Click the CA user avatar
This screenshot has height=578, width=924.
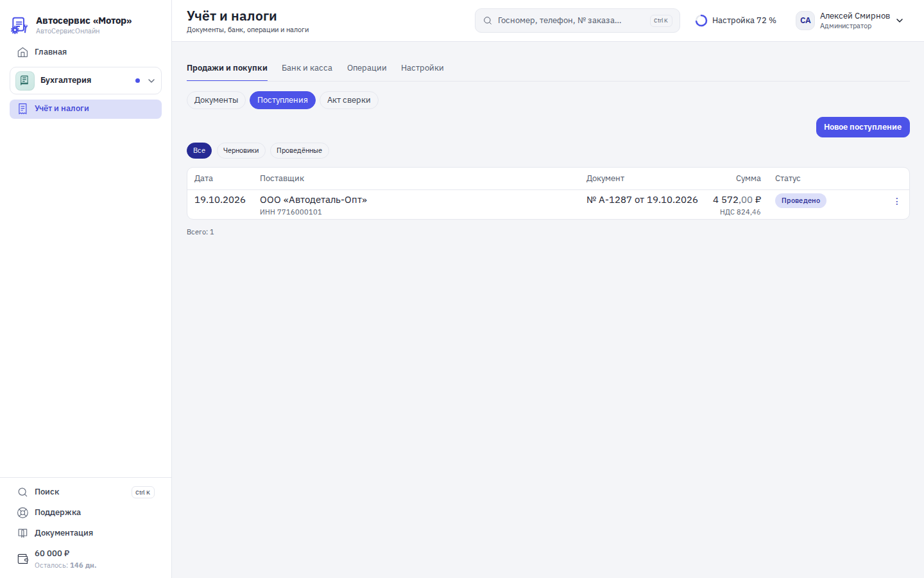[x=805, y=21]
